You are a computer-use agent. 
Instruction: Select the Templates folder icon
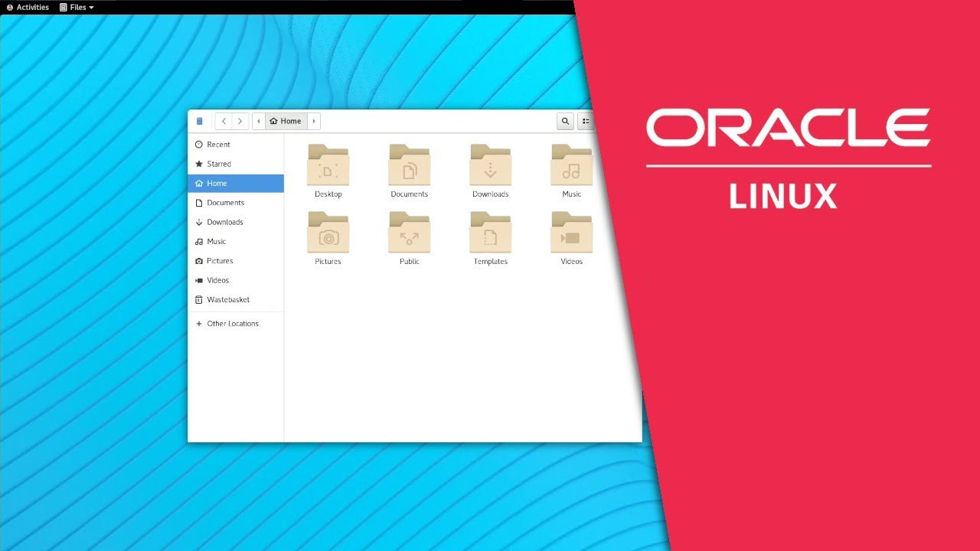(491, 233)
